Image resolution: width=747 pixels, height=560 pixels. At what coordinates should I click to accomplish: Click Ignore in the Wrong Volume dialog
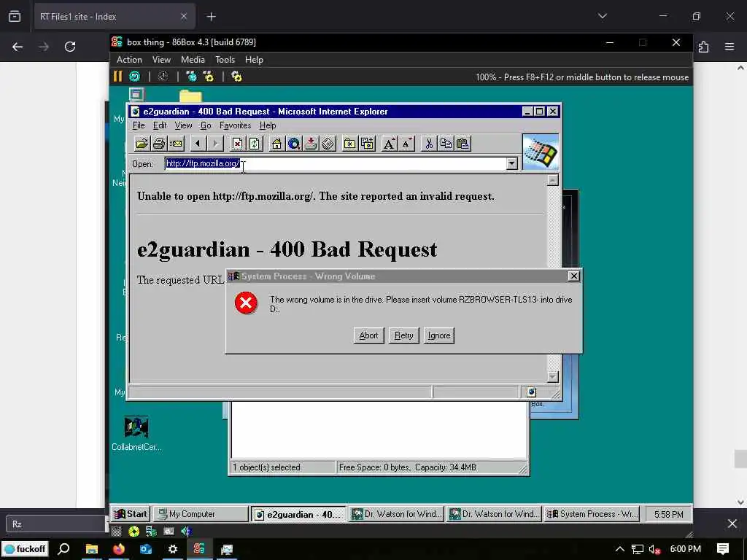438,335
